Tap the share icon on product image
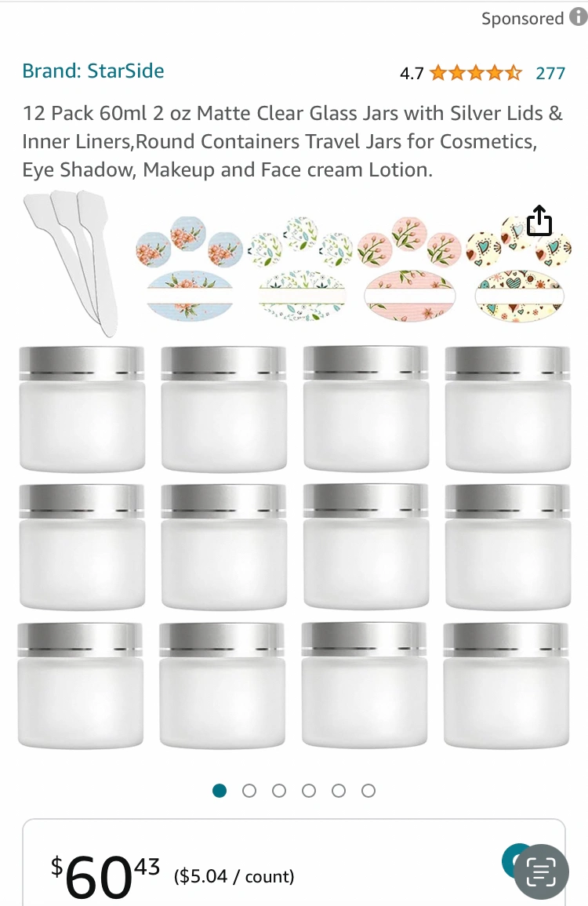Image resolution: width=588 pixels, height=906 pixels. [x=539, y=220]
